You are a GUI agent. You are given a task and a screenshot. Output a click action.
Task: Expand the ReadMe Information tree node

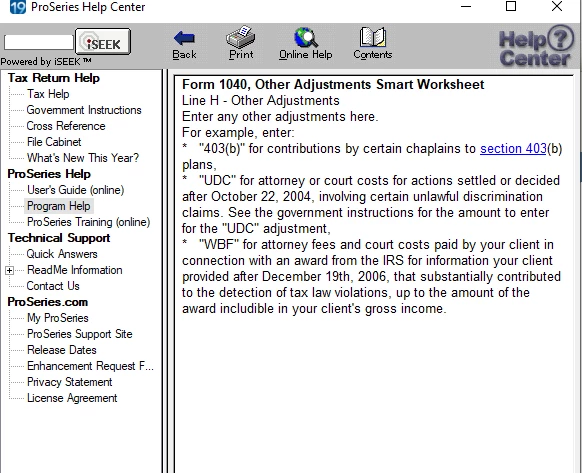click(10, 270)
